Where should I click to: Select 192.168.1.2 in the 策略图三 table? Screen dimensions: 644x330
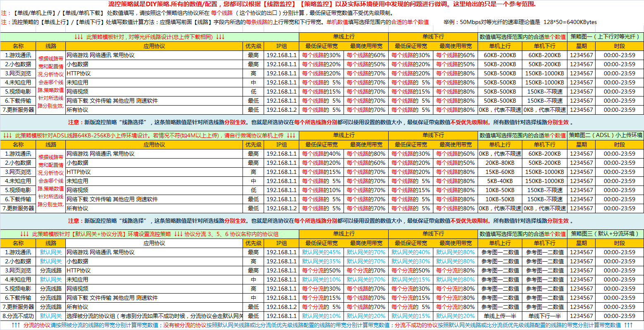click(281, 307)
